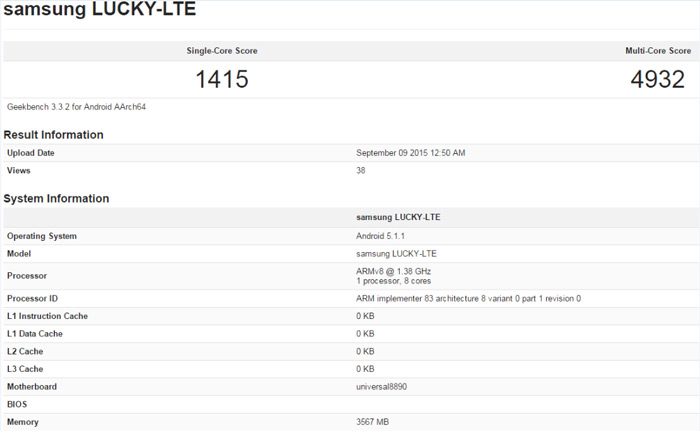The image size is (700, 431).
Task: Select 'samsung LUCKY-LTE' value in Model row
Action: click(x=396, y=254)
